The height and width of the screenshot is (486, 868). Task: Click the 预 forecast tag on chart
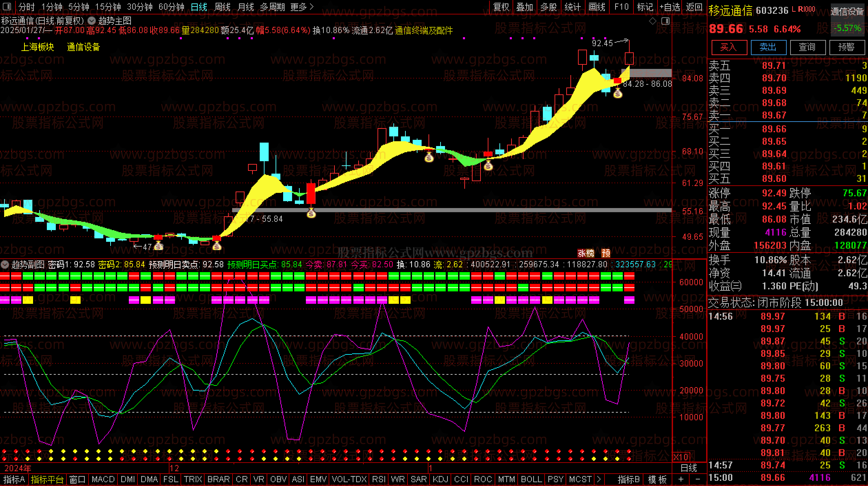[606, 253]
